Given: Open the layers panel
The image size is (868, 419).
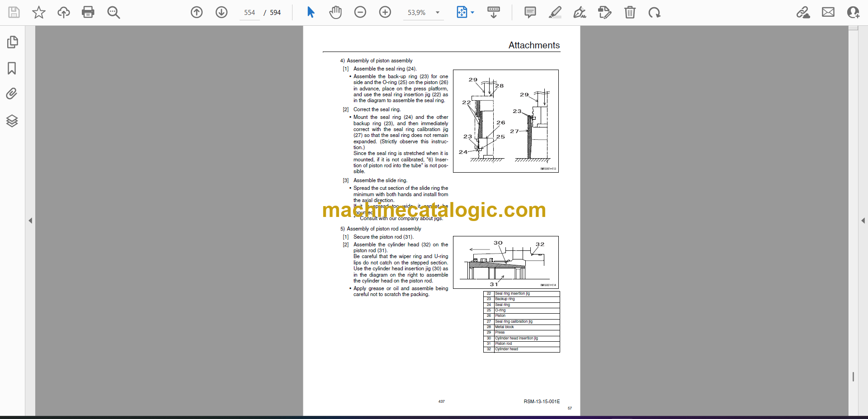Looking at the screenshot, I should tap(12, 121).
